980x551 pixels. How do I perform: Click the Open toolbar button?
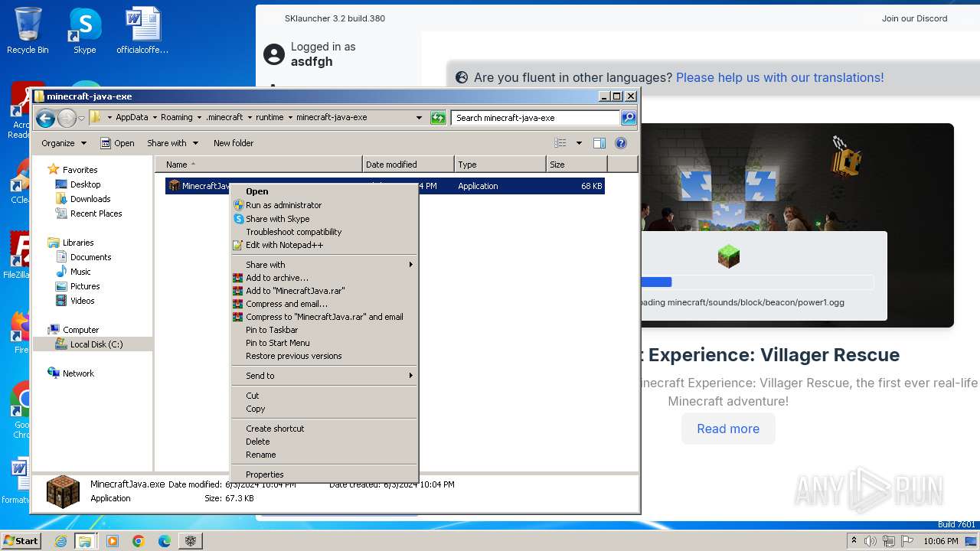point(117,143)
